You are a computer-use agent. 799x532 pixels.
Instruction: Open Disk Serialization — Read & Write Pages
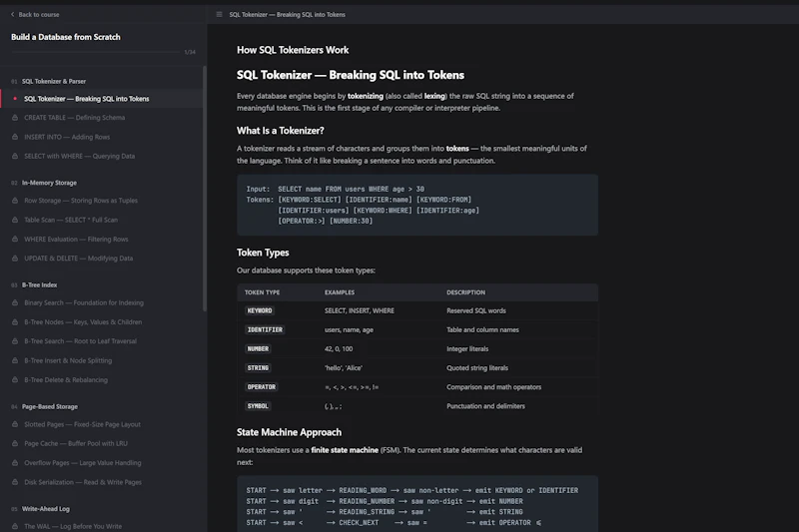point(83,483)
